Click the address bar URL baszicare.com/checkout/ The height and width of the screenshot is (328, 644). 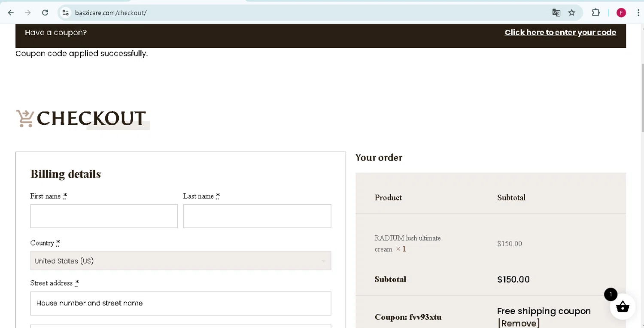(x=111, y=13)
